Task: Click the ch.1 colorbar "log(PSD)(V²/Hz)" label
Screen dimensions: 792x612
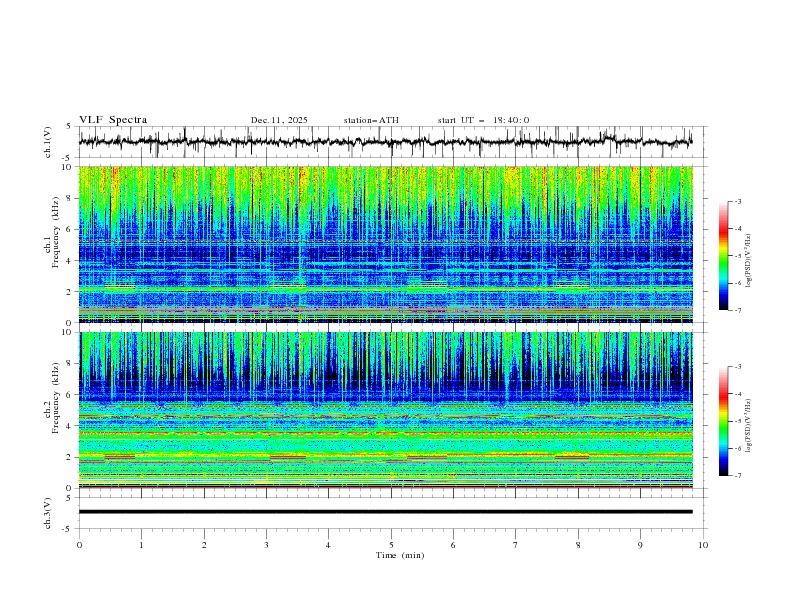Action: click(749, 261)
